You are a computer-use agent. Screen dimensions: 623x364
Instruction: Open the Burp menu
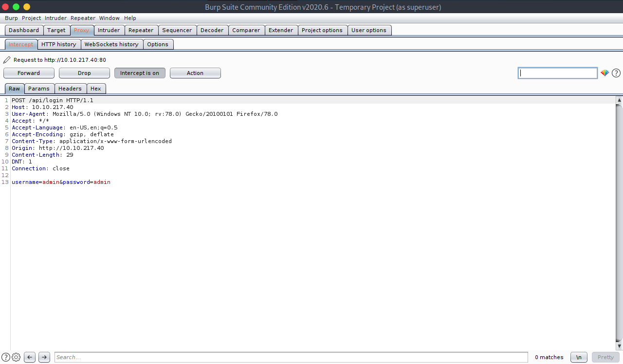(x=11, y=18)
